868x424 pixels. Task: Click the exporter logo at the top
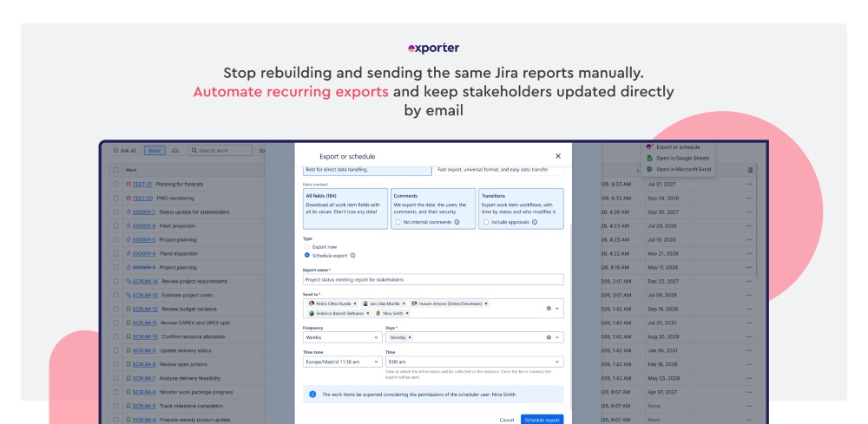tap(433, 48)
